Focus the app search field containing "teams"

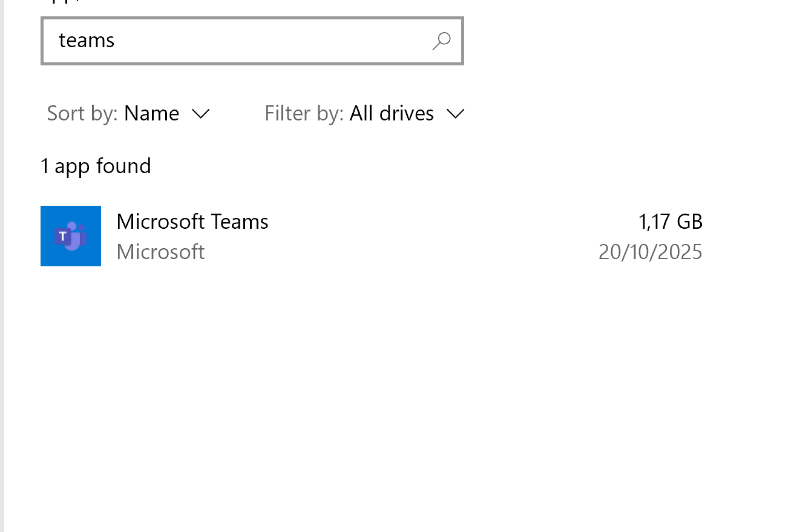click(x=252, y=41)
